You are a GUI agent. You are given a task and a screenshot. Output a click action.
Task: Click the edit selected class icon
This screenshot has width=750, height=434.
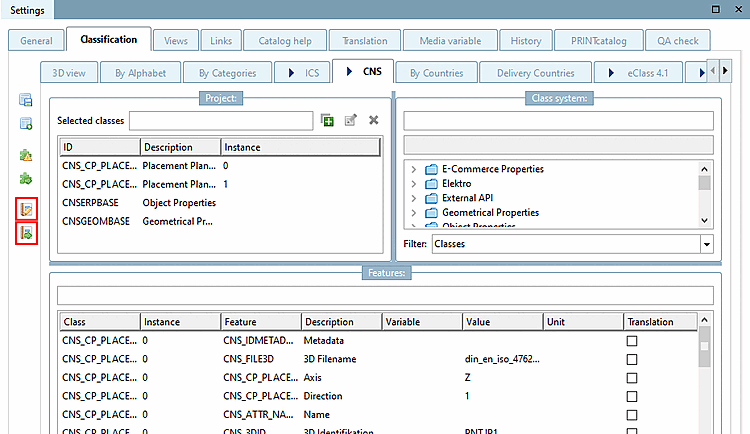tap(351, 120)
